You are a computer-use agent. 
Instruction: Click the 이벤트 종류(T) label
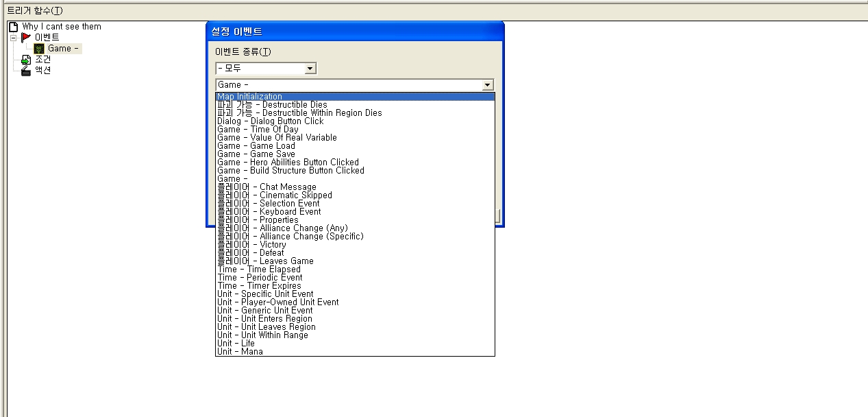(x=243, y=52)
